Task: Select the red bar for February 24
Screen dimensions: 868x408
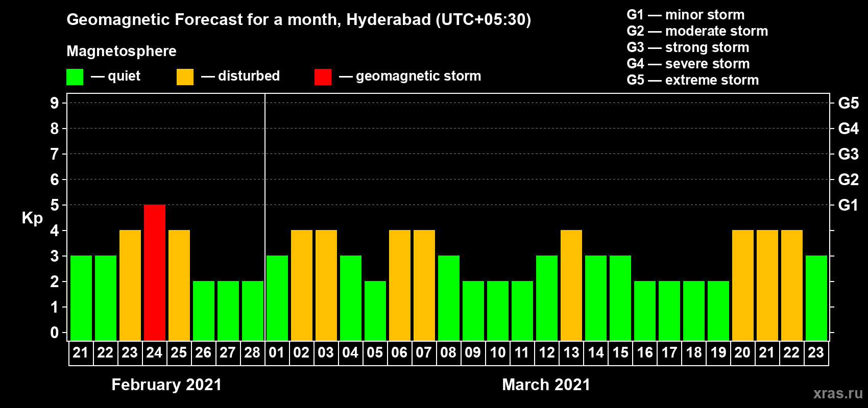Action: pos(155,273)
